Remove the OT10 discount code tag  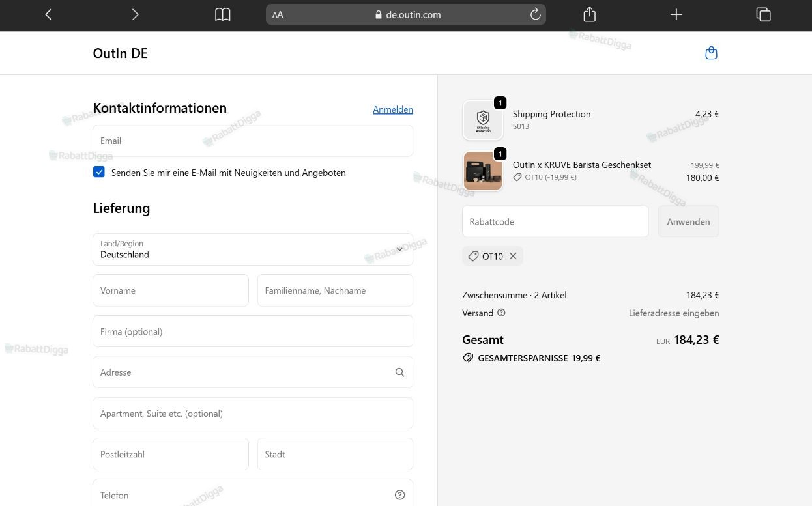coord(513,256)
